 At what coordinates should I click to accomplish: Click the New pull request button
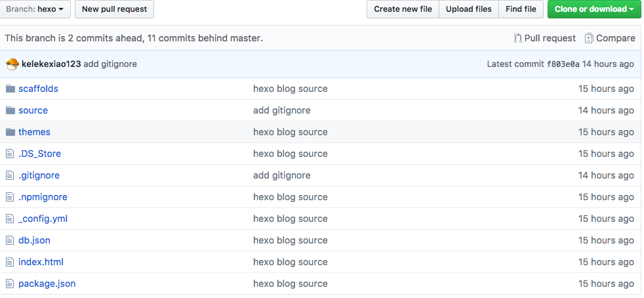(x=114, y=9)
